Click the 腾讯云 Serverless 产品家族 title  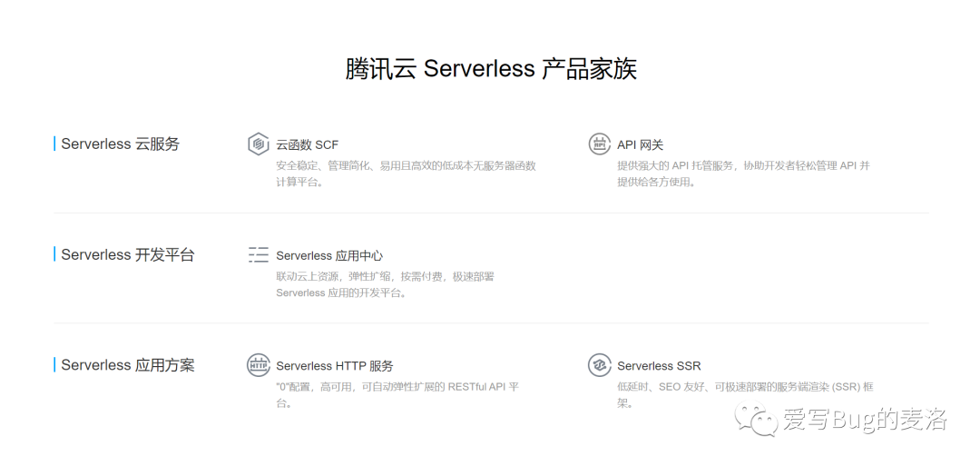[491, 69]
